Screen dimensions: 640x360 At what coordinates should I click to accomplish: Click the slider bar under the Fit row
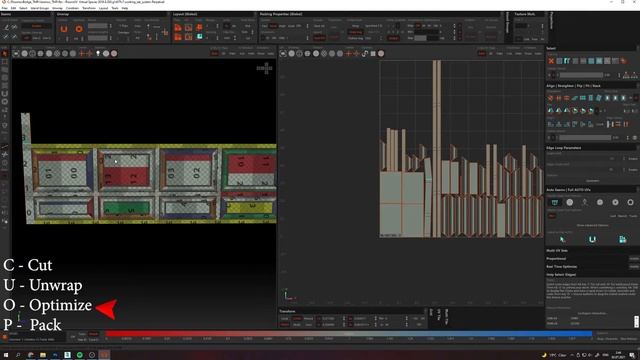tap(585, 138)
